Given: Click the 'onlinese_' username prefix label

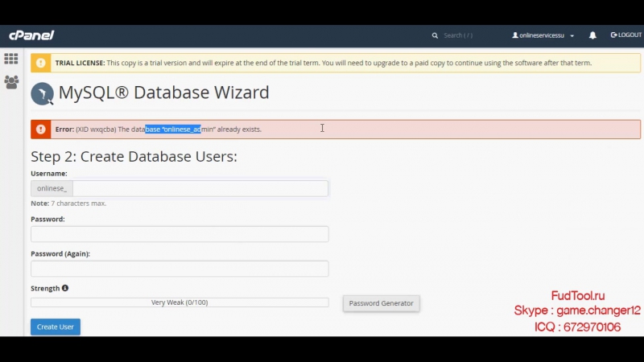Looking at the screenshot, I should pos(52,188).
